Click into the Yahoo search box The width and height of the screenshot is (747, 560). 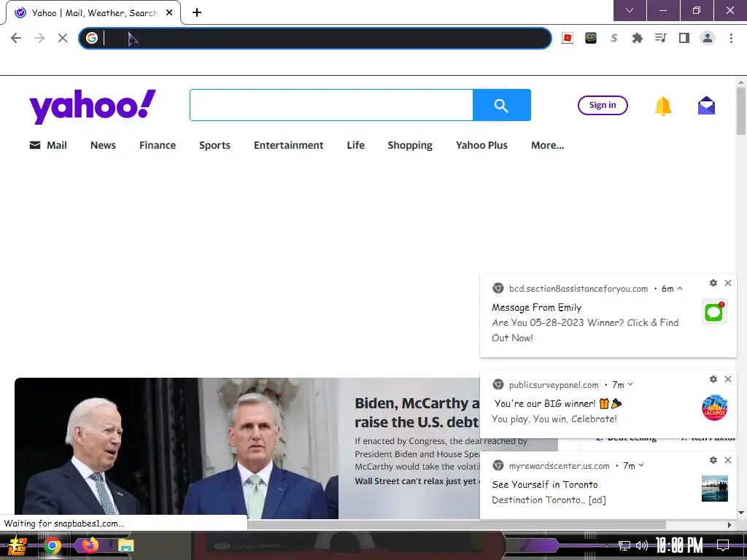coord(332,105)
